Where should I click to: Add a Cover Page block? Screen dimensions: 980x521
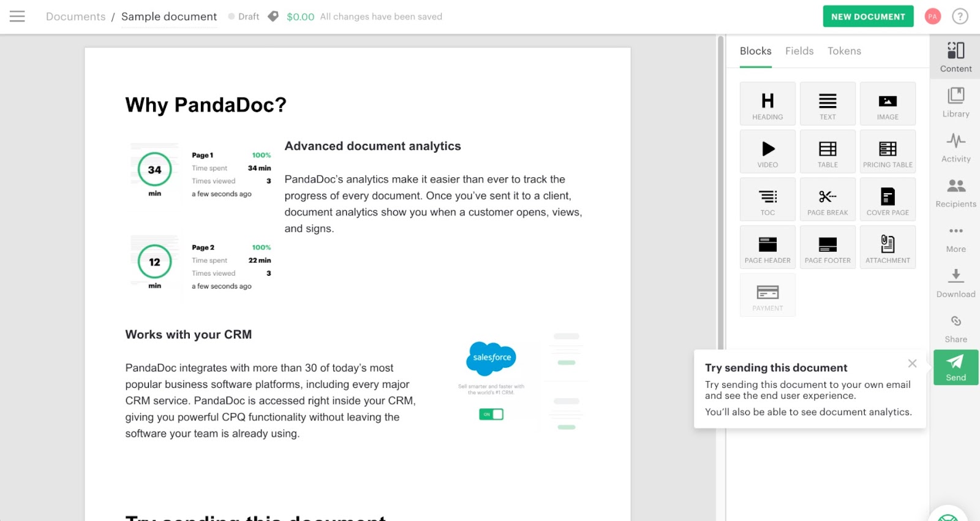[888, 199]
